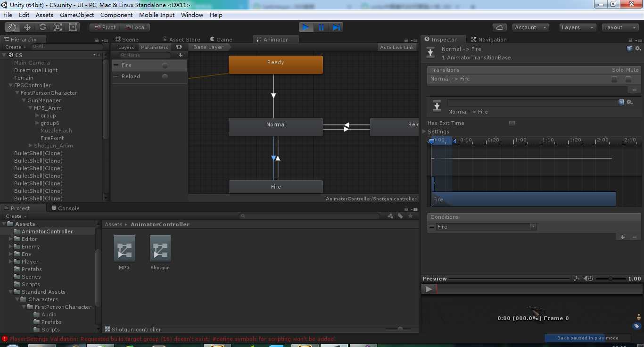The height and width of the screenshot is (347, 644).
Task: Toggle preview 2D/pivot icon
Action: [577, 279]
